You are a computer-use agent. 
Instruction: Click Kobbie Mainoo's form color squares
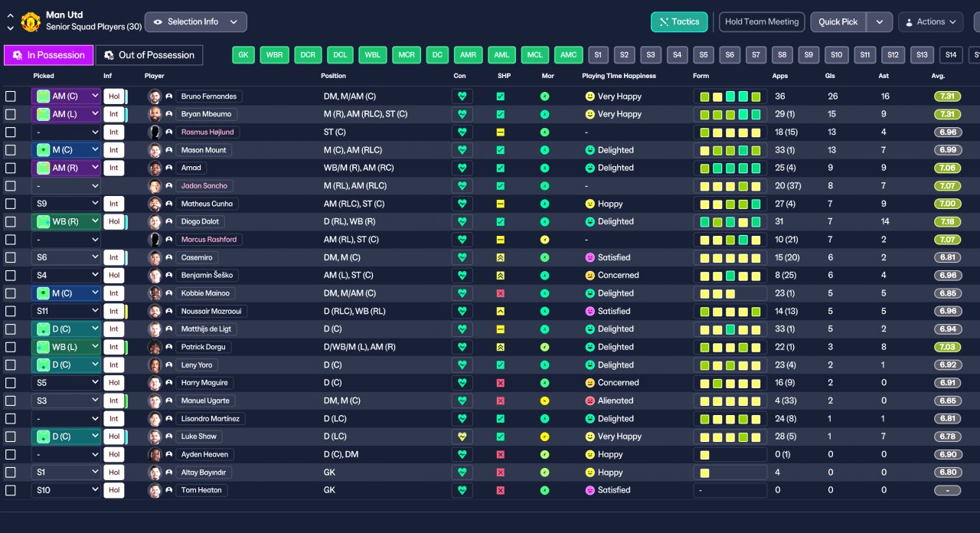730,293
